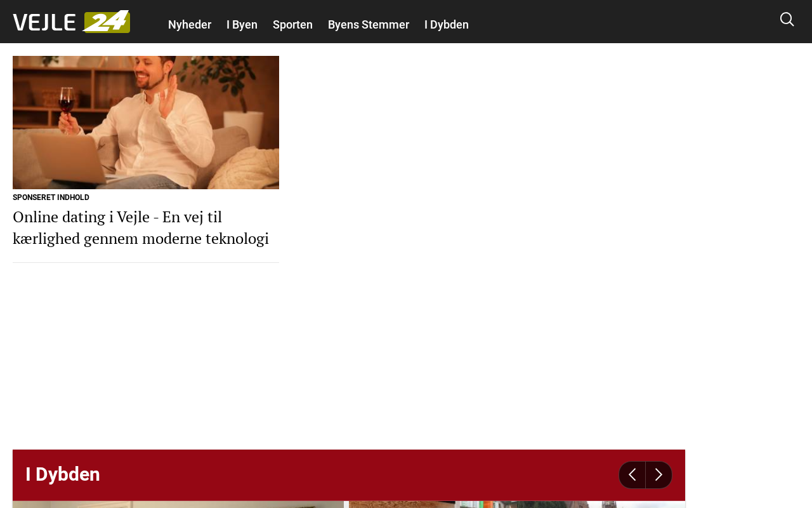Open Byens Stemmer in the navigation bar

(368, 25)
